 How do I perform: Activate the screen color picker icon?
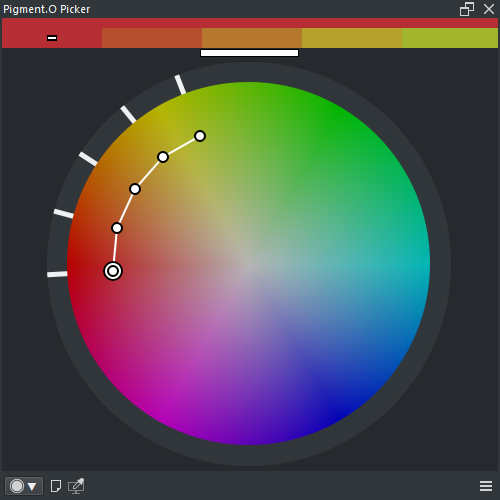[76, 486]
